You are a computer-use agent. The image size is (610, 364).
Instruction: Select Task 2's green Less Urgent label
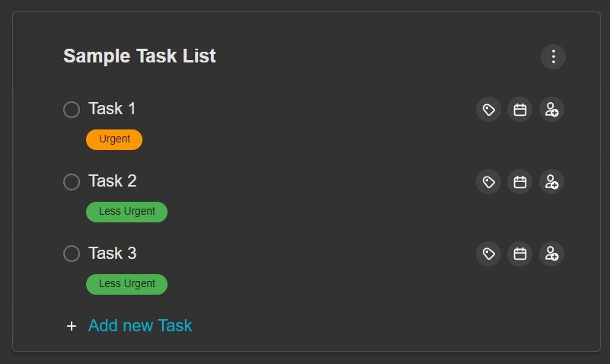pyautogui.click(x=127, y=212)
